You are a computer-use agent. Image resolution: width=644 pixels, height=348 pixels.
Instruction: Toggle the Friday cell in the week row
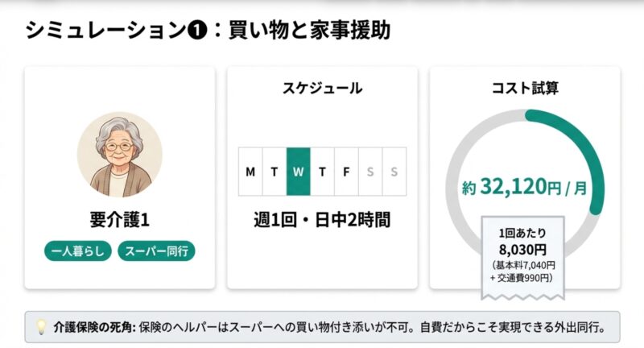(346, 172)
